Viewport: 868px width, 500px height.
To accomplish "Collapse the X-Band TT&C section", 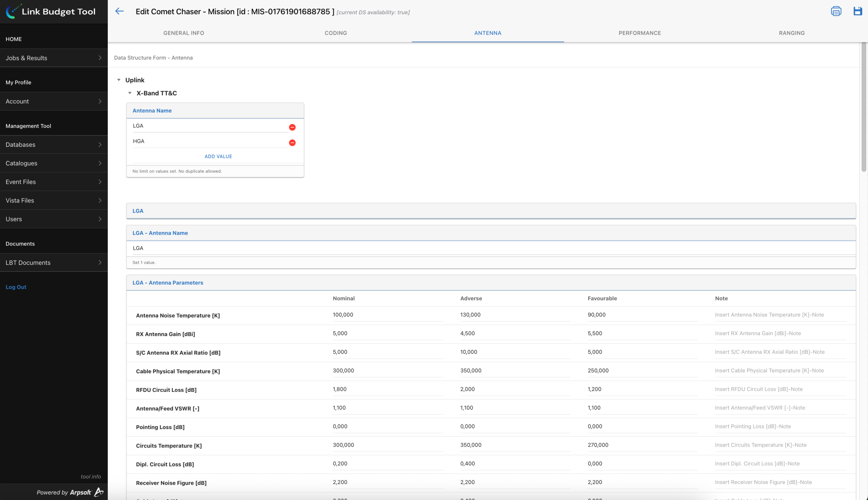I will tap(130, 93).
